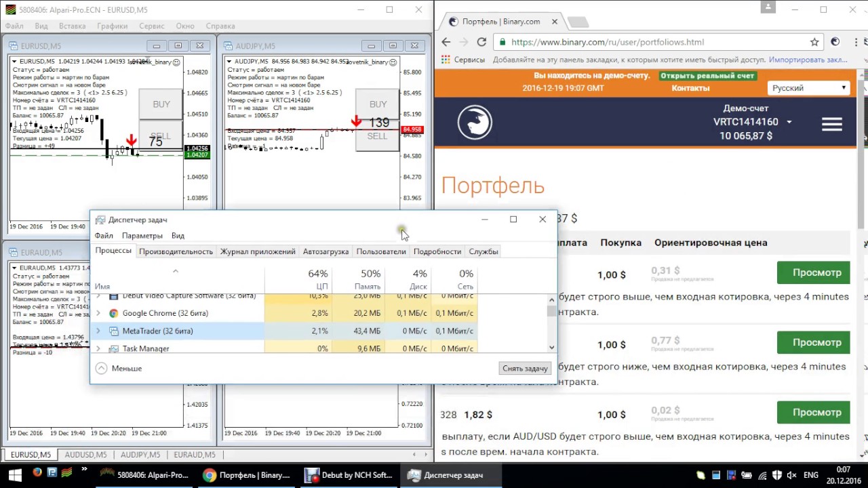Switch to Производительность tab
This screenshot has height=488, width=868.
click(x=176, y=251)
